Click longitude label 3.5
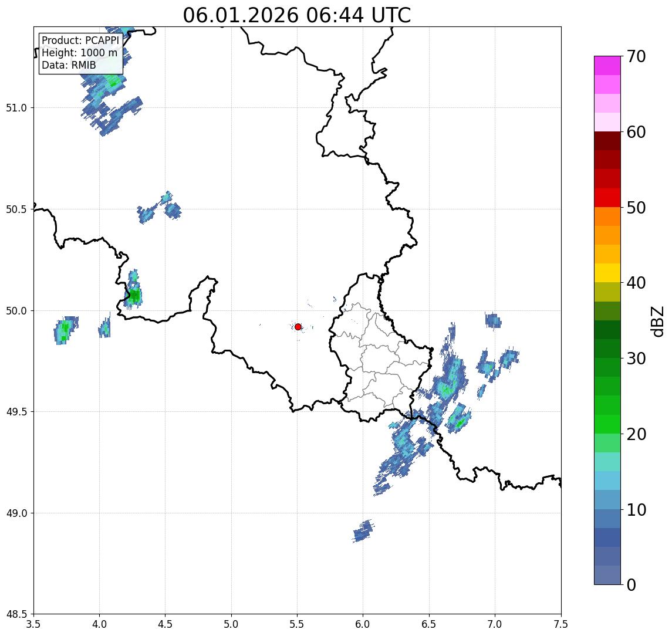The height and width of the screenshot is (636, 672). 33,624
